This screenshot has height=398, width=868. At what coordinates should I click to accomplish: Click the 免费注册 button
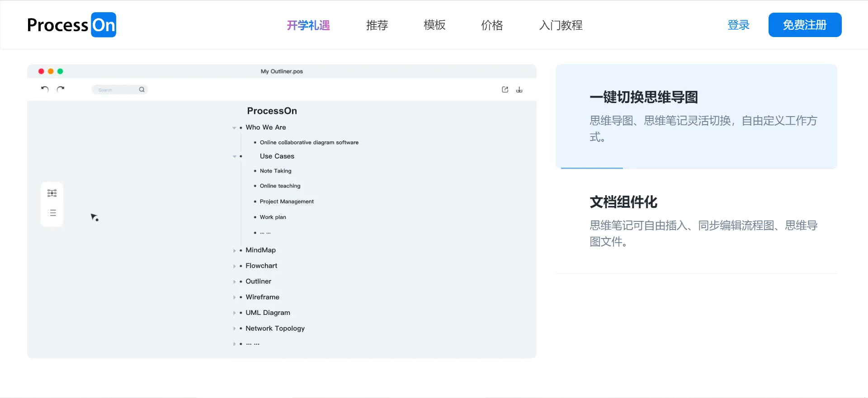805,25
